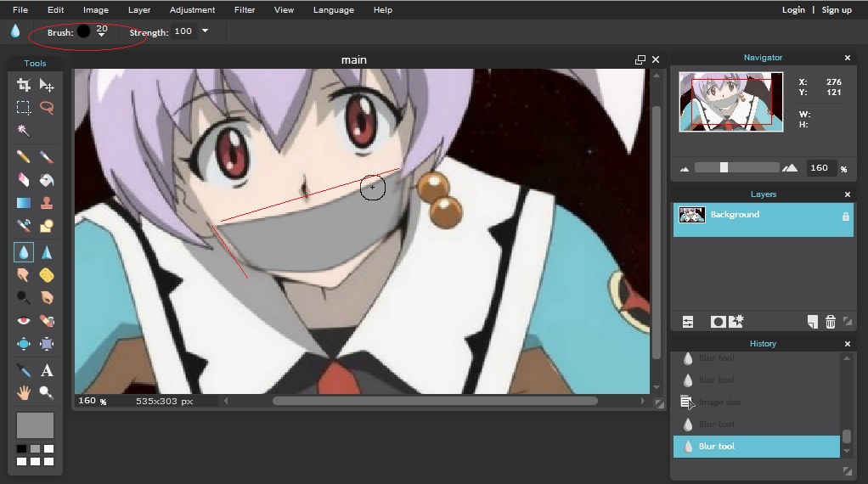Toggle the lock on Background layer
The image size is (868, 484).
pyautogui.click(x=845, y=217)
